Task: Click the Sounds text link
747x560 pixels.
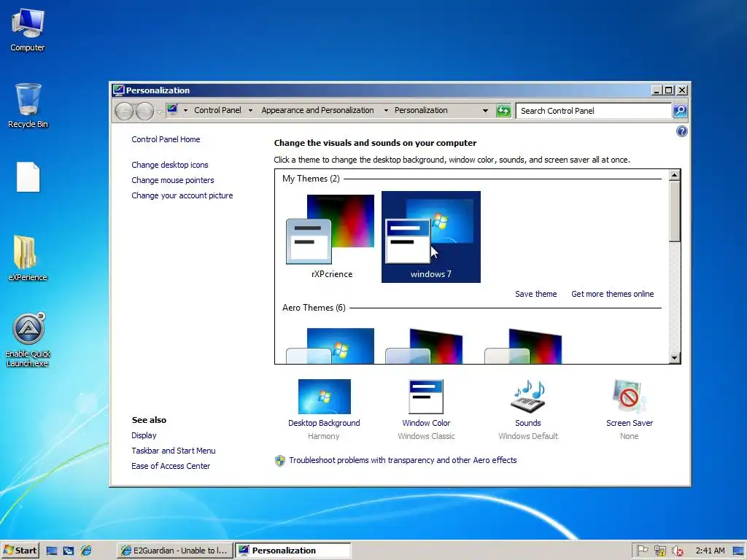Action: [x=528, y=423]
